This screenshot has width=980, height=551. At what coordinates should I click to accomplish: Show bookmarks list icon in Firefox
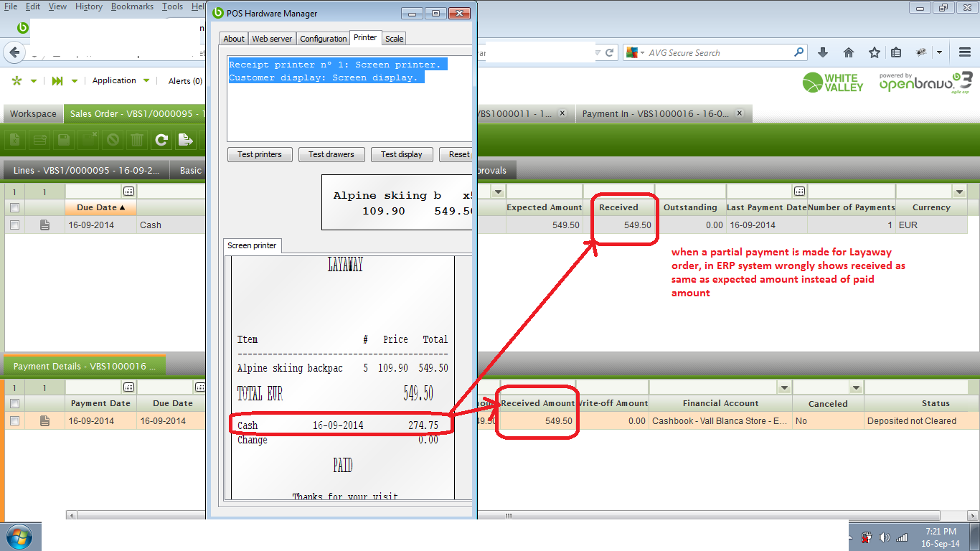click(x=896, y=52)
